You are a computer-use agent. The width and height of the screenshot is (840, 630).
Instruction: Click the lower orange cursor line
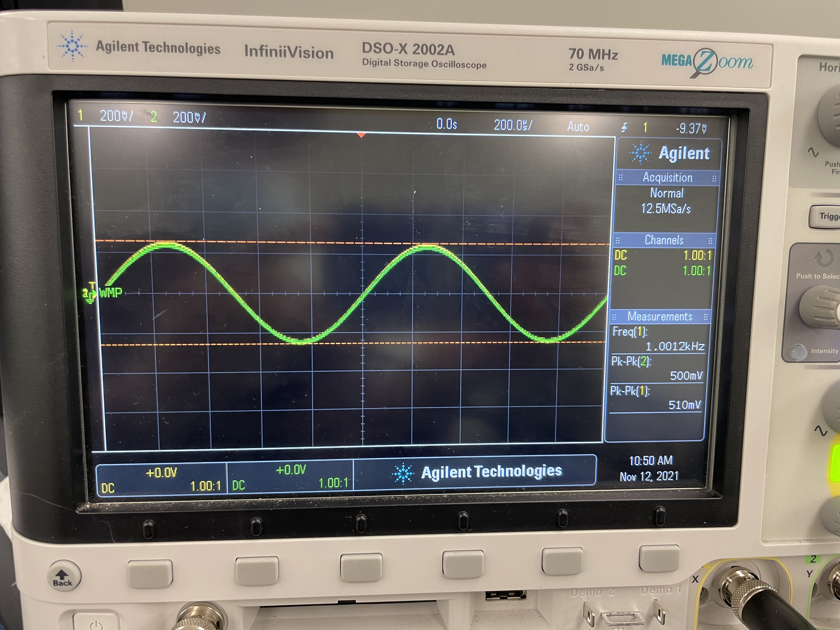click(x=353, y=344)
